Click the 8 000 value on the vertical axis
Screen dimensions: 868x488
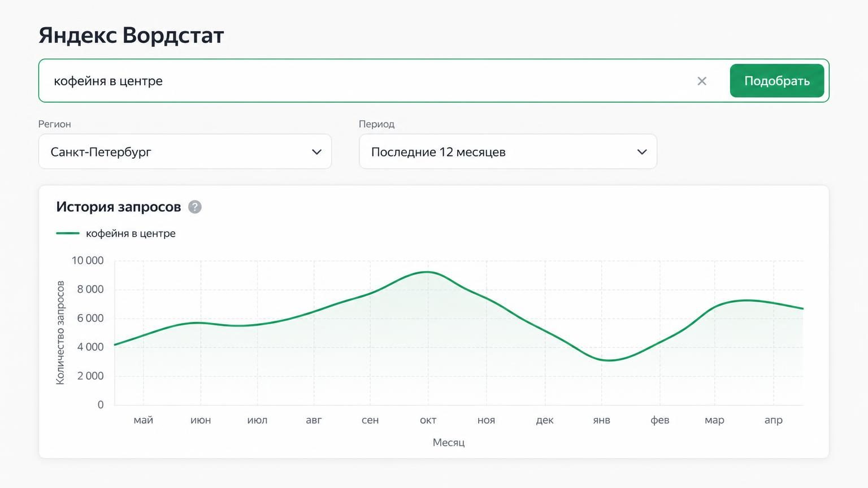(90, 289)
